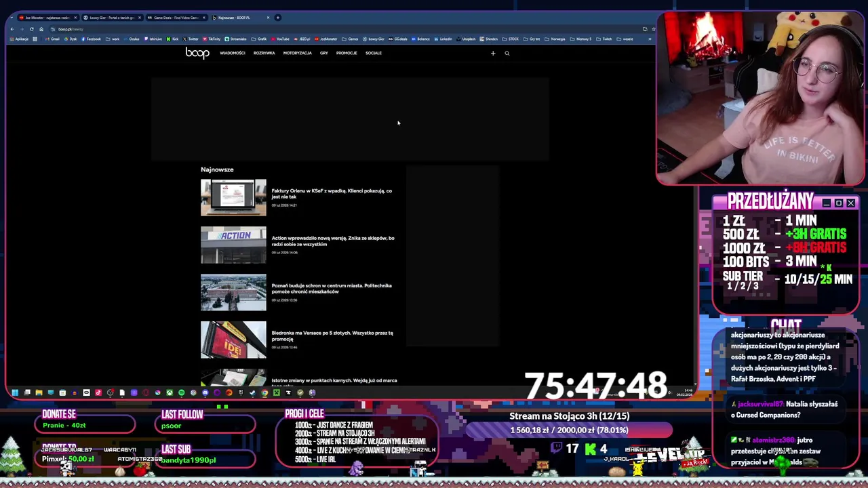This screenshot has height=488, width=868.
Task: Open a new browser tab
Action: coord(277,18)
